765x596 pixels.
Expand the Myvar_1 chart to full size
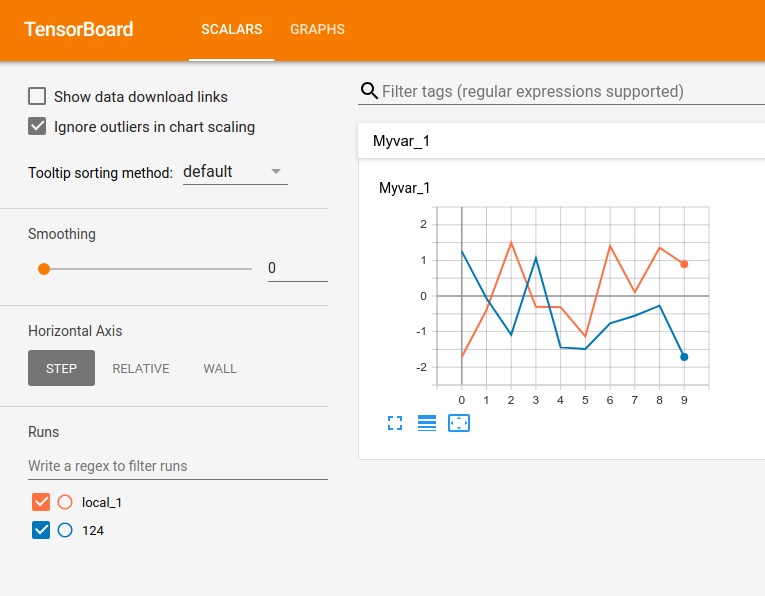pyautogui.click(x=395, y=423)
